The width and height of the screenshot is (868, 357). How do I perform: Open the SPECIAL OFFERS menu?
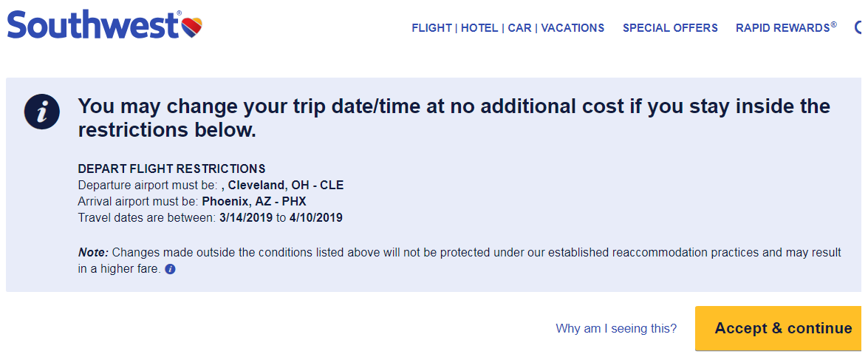pyautogui.click(x=670, y=28)
